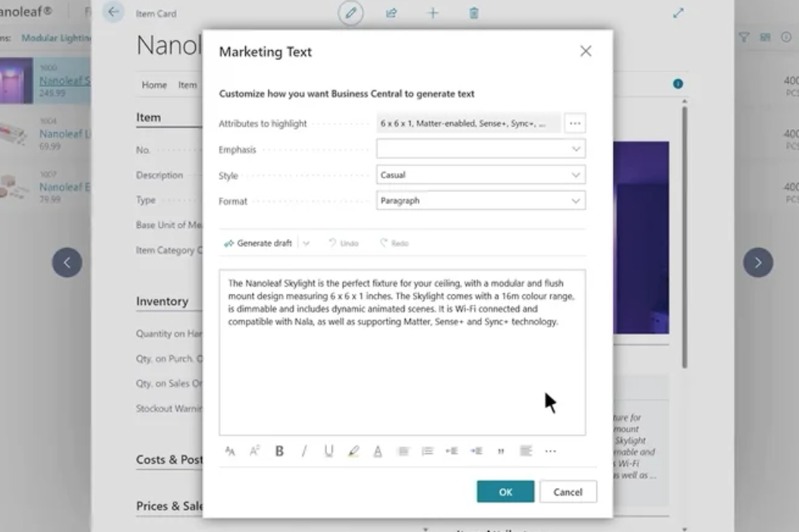Click the Undo button
Viewport: 799px width, 532px height.
coord(344,243)
